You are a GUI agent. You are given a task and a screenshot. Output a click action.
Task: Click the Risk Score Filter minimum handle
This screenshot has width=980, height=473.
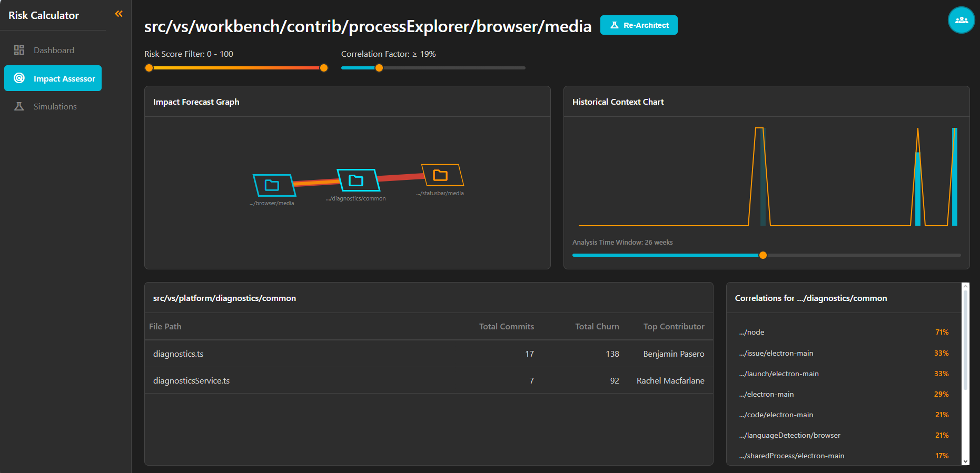coord(149,68)
